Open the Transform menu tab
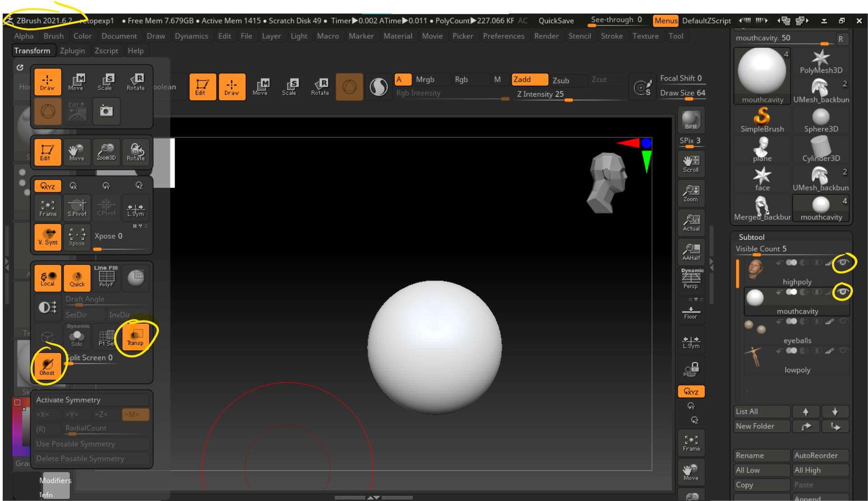Image resolution: width=868 pixels, height=501 pixels. [x=32, y=50]
